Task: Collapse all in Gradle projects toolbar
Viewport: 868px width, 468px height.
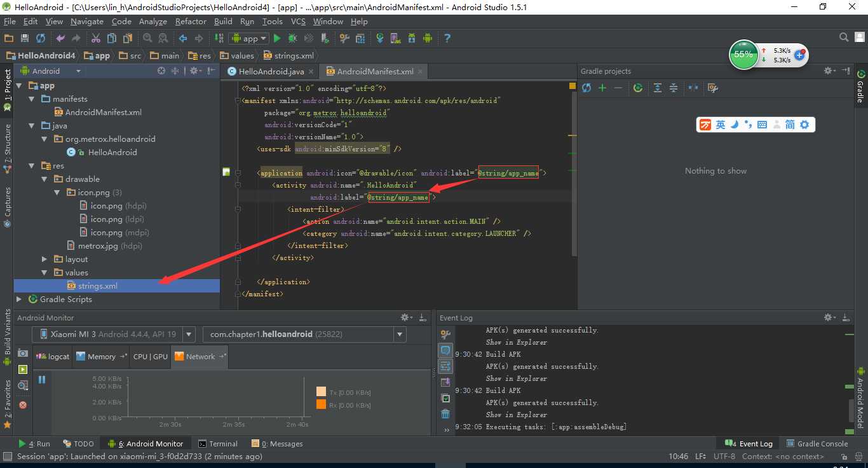Action: [674, 88]
